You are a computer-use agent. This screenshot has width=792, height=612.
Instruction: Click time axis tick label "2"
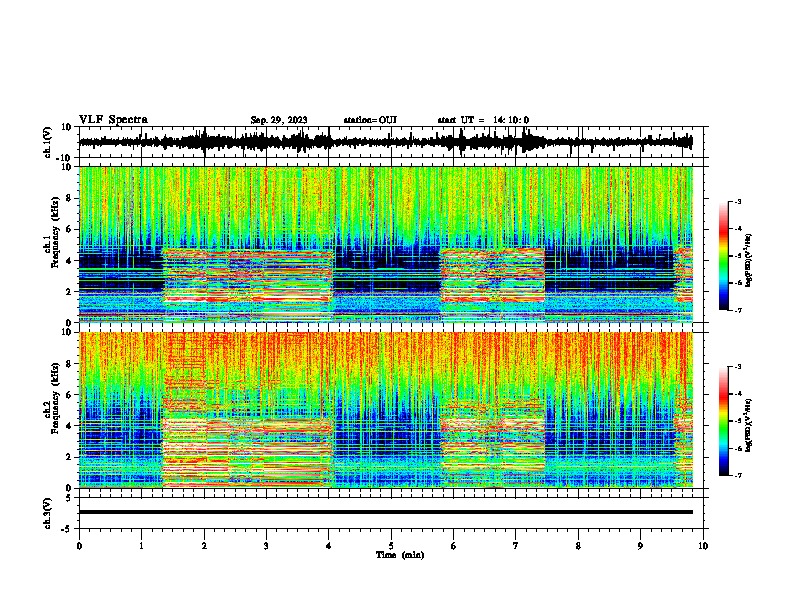[x=204, y=546]
